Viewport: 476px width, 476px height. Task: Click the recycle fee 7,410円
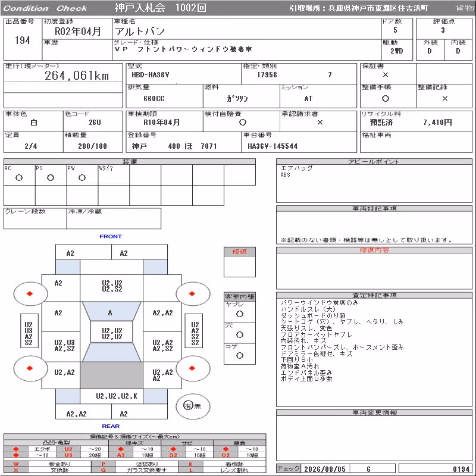coord(437,123)
